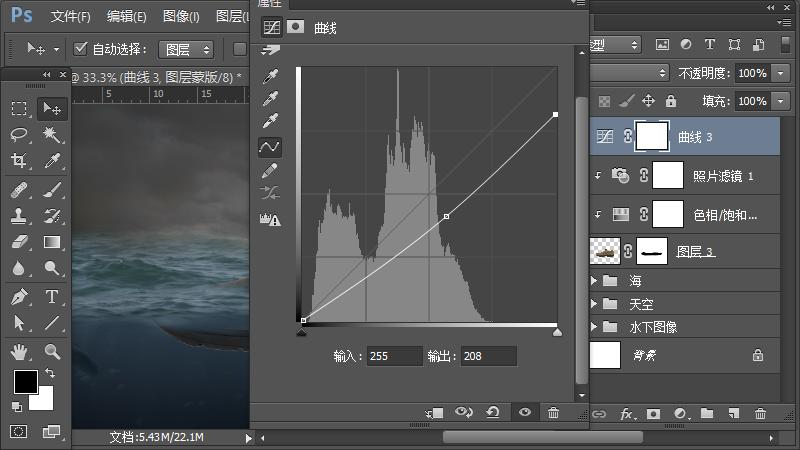Select the Magic Wand tool
The height and width of the screenshot is (450, 800).
click(x=51, y=134)
